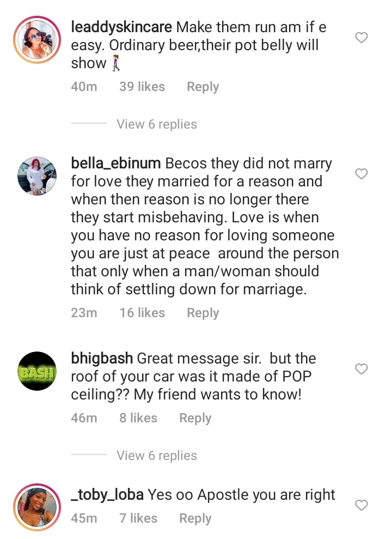Expand 6 replies under bhigbash's comment
This screenshot has height=539, width=392.
tap(156, 456)
